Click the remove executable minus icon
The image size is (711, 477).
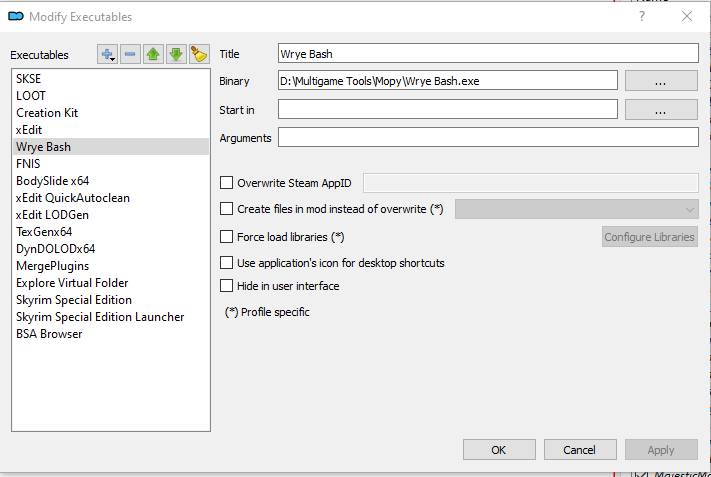pyautogui.click(x=130, y=54)
